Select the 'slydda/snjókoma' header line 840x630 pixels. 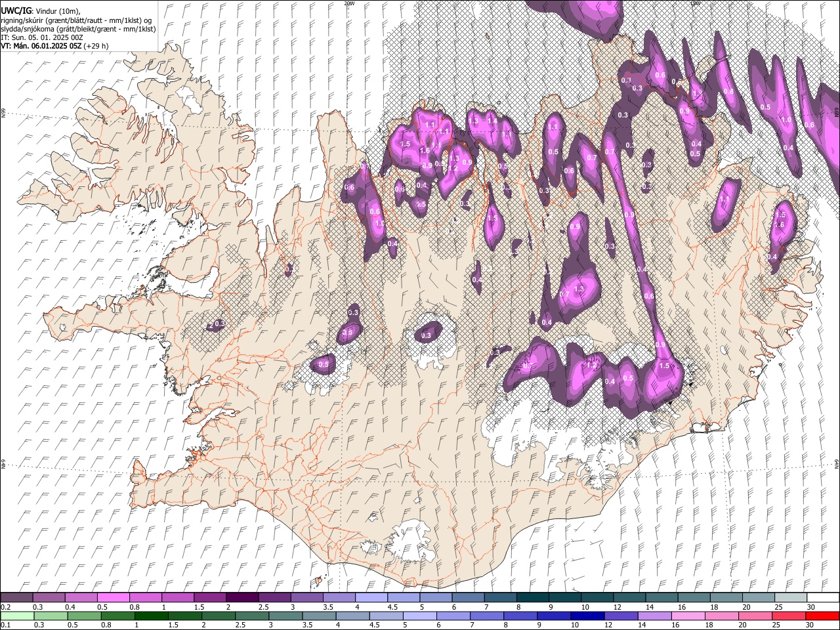[78, 29]
